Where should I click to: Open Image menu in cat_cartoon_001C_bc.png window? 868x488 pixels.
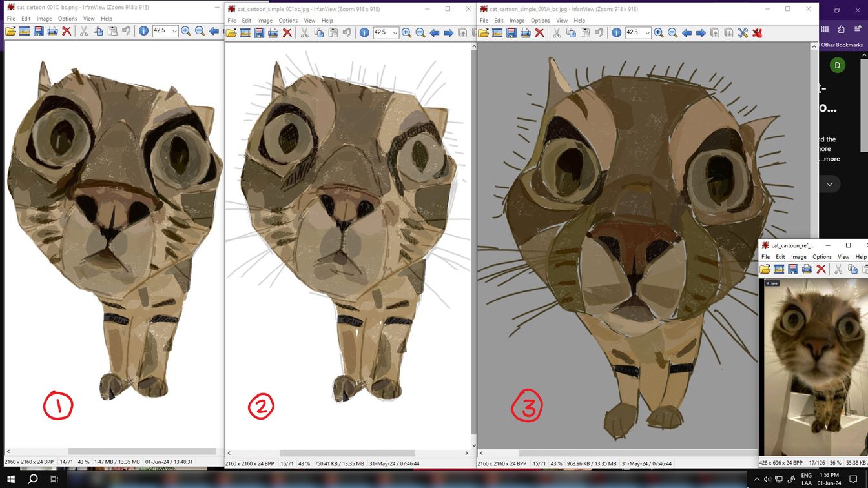[x=44, y=19]
